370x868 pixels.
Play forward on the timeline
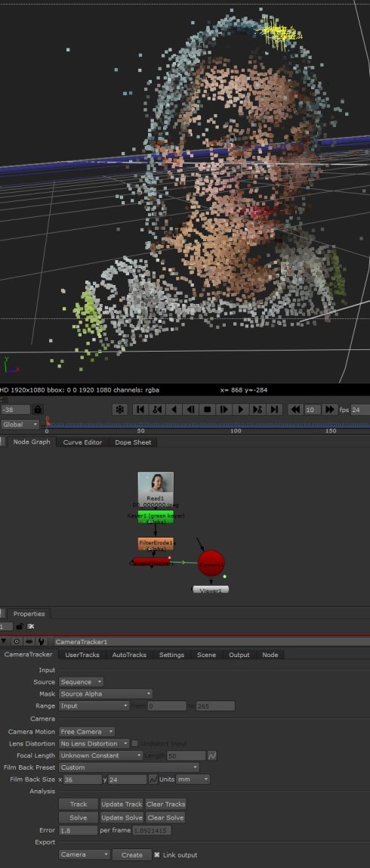pos(241,410)
